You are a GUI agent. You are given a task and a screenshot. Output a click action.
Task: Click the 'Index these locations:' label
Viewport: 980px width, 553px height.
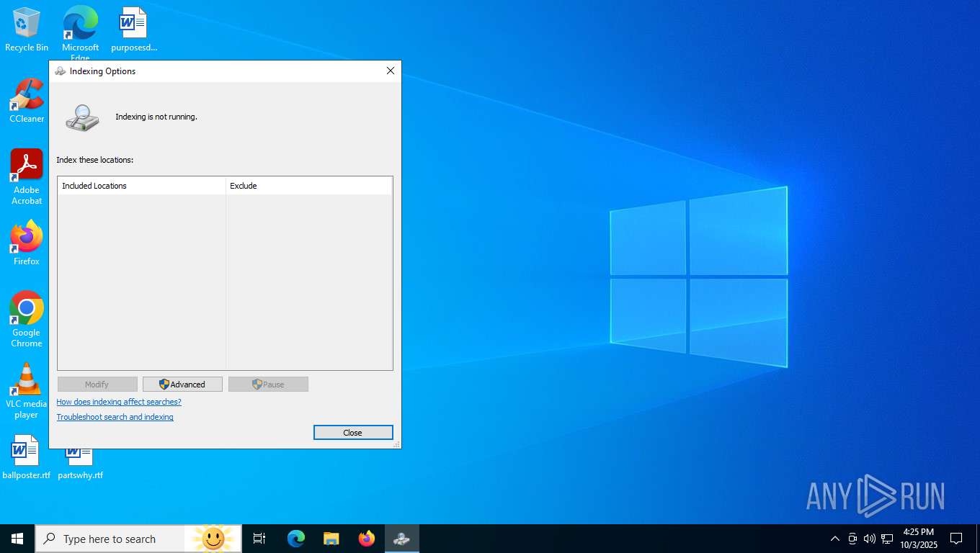(95, 160)
